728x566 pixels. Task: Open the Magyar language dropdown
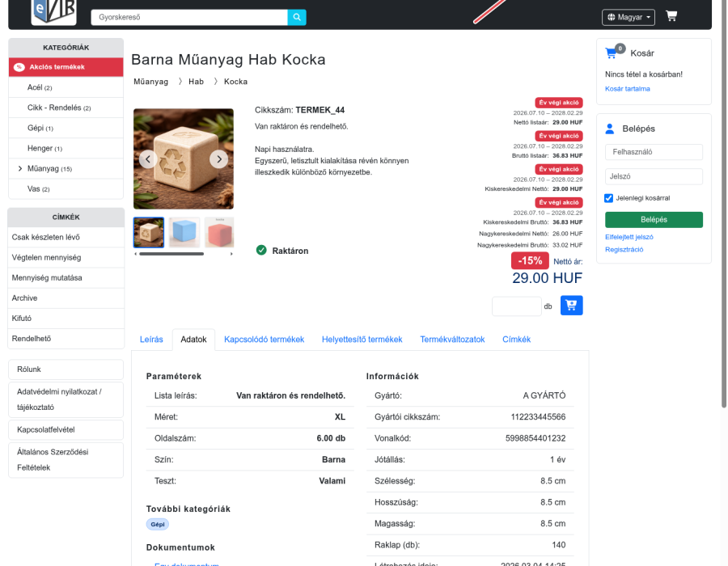[629, 17]
